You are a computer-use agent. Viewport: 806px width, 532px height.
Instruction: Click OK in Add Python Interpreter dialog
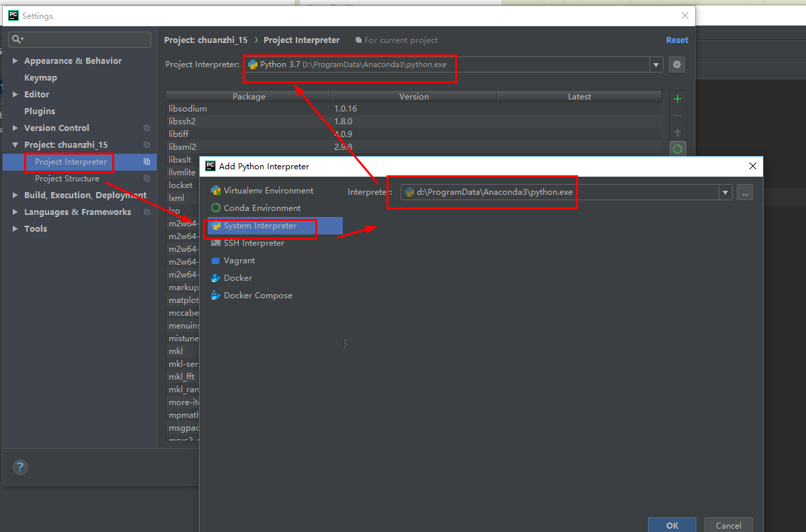(x=672, y=525)
